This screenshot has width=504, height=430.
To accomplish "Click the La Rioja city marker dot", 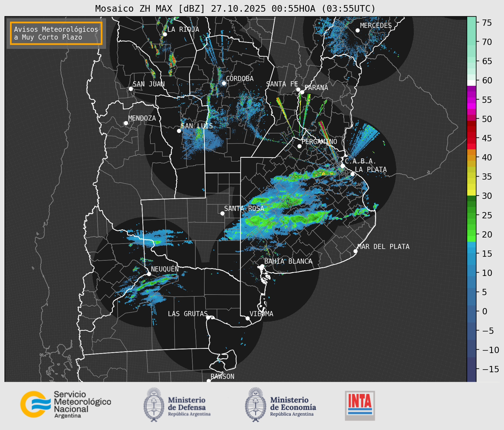I will point(165,34).
